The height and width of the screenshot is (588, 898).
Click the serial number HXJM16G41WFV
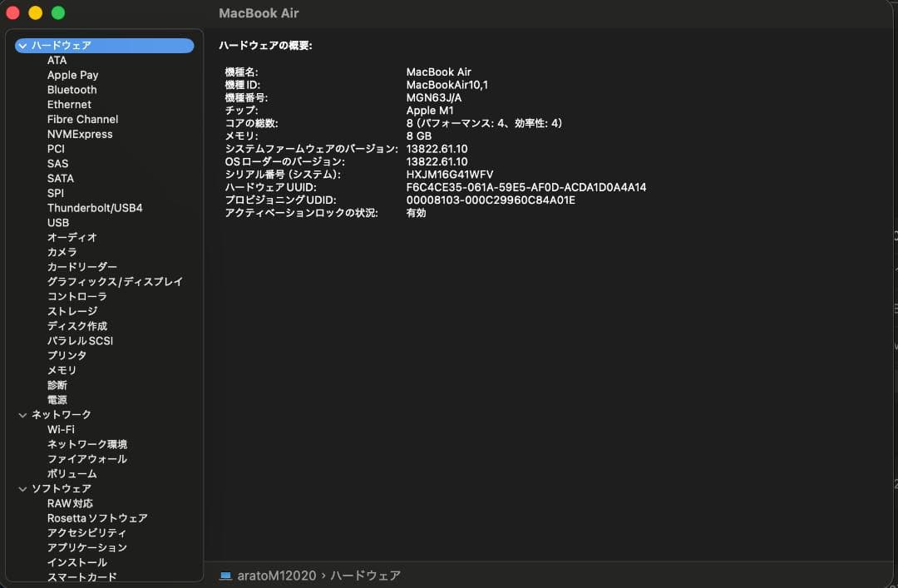click(x=450, y=174)
